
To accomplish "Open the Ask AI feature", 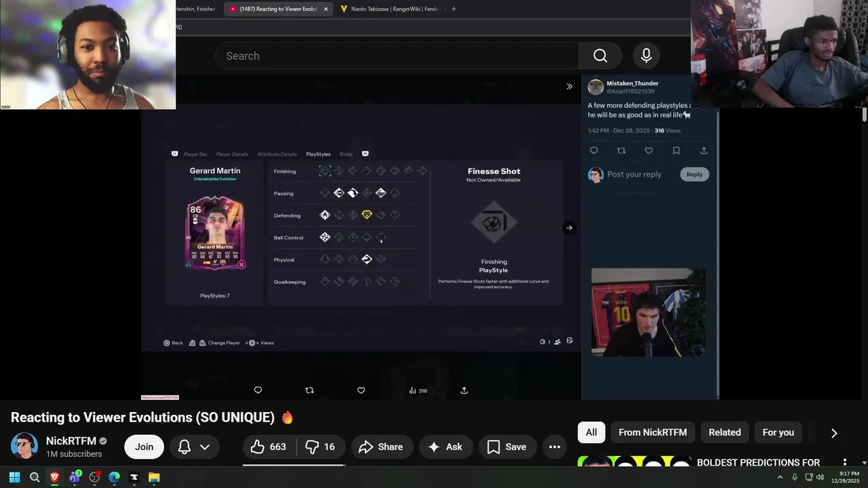I will [445, 447].
